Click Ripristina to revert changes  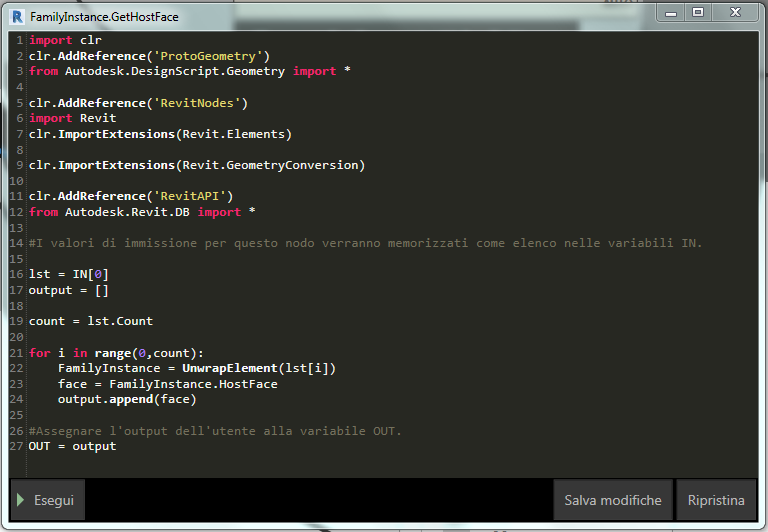pos(716,500)
